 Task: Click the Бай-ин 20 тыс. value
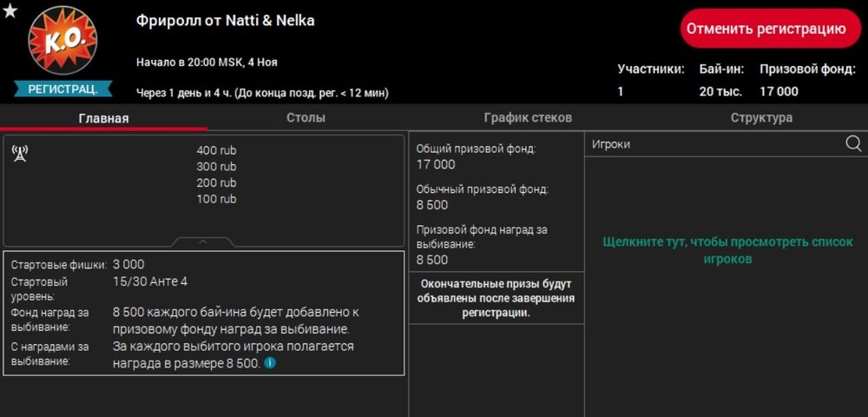720,91
